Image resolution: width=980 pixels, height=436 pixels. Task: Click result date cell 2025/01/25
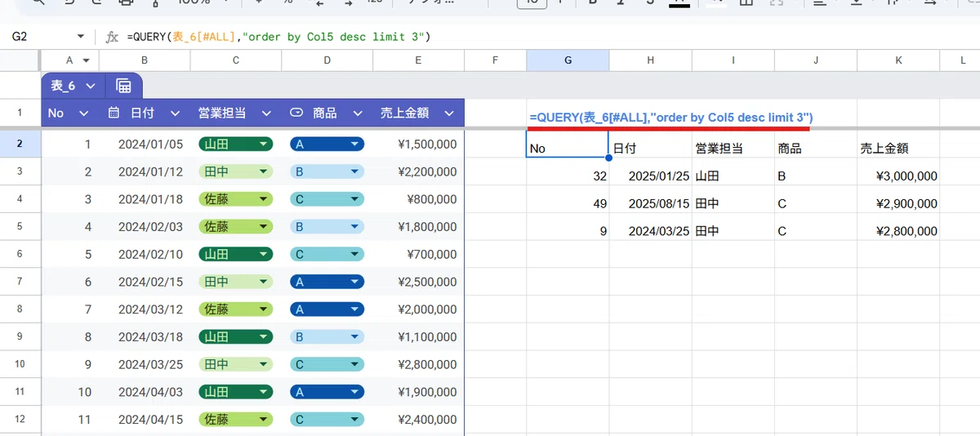point(651,172)
